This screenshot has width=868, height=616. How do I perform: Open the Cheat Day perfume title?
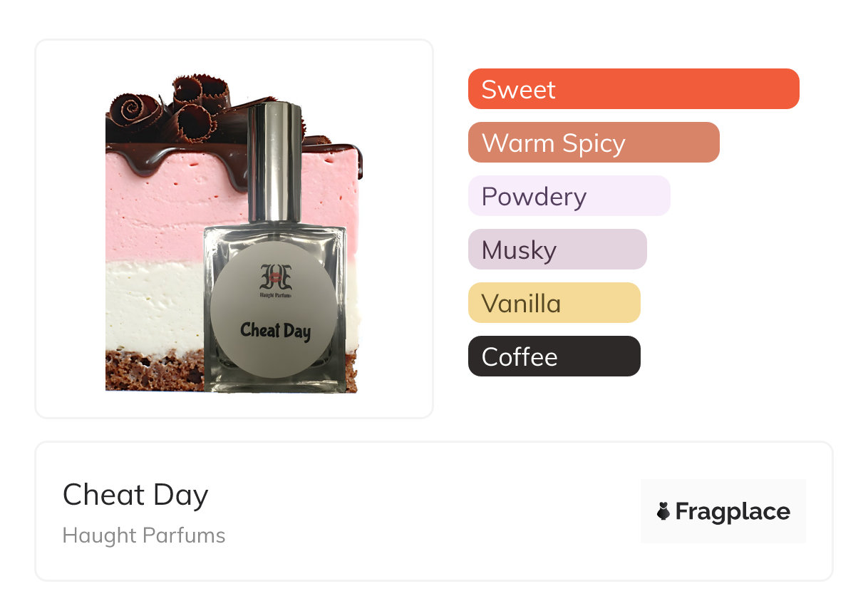click(x=135, y=495)
